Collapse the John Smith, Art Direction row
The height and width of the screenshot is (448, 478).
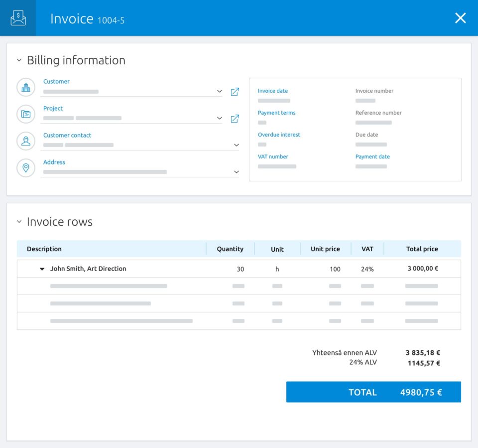[42, 269]
